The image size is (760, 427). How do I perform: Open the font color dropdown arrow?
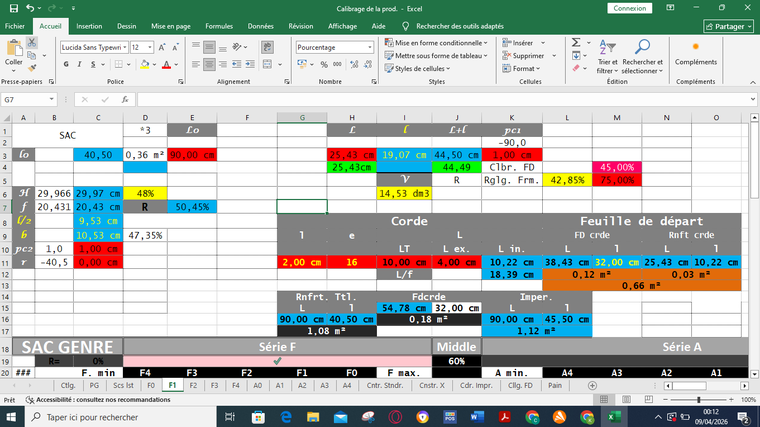click(x=176, y=64)
